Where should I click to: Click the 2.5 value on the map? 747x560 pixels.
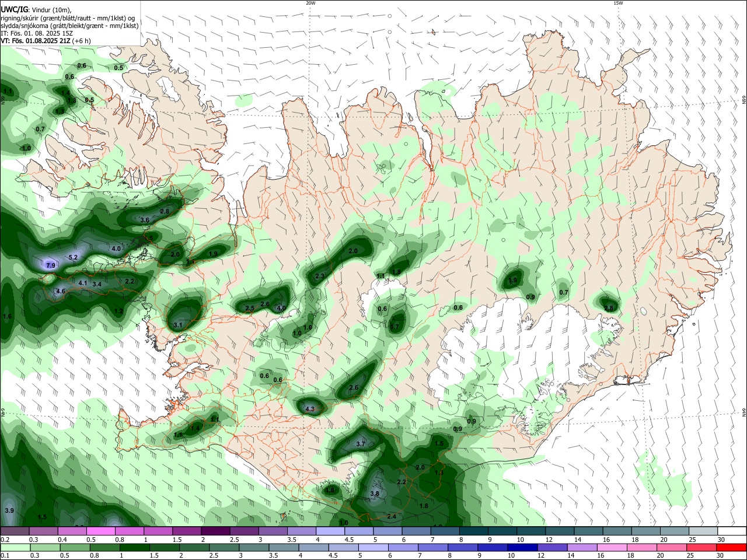[x=250, y=308]
